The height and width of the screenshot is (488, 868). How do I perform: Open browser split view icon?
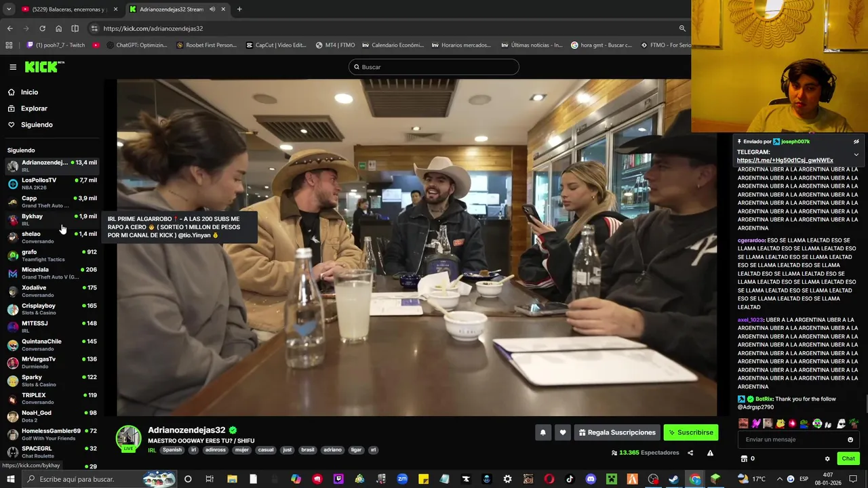[x=75, y=28]
